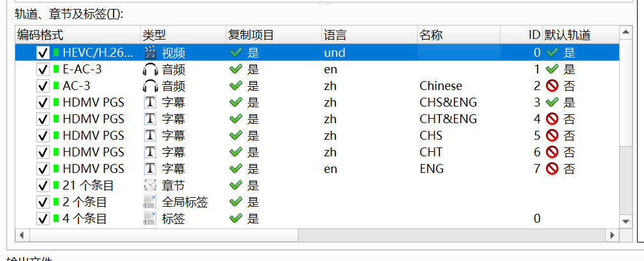
Task: Click default-track prohibited icon for ID 5
Action: [x=552, y=136]
